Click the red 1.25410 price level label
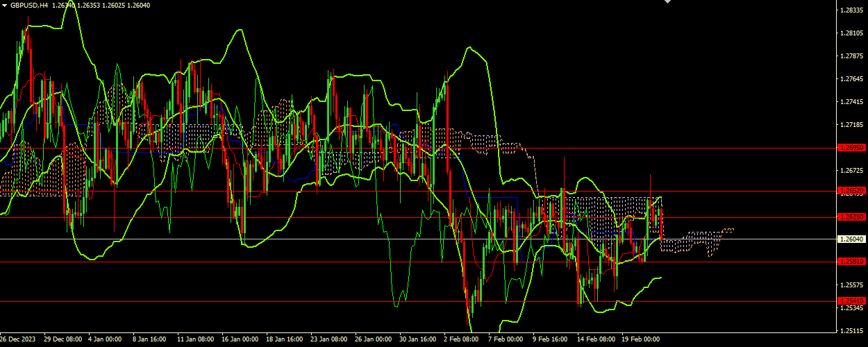The image size is (868, 347). click(851, 301)
